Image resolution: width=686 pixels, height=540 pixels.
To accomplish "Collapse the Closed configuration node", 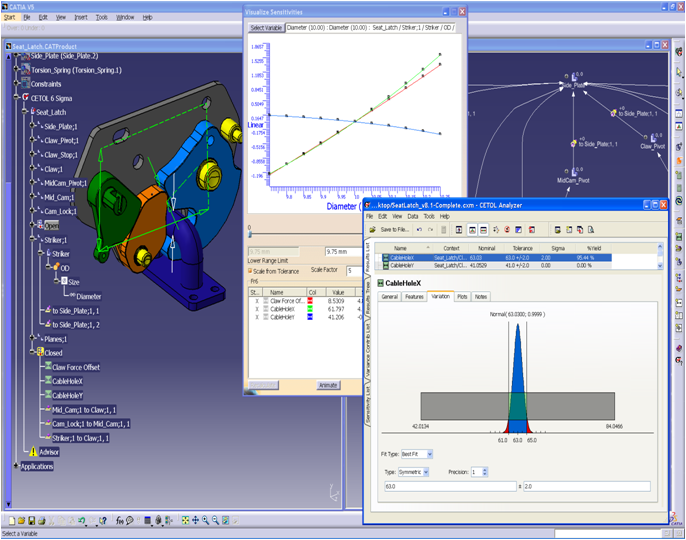I will (32, 352).
